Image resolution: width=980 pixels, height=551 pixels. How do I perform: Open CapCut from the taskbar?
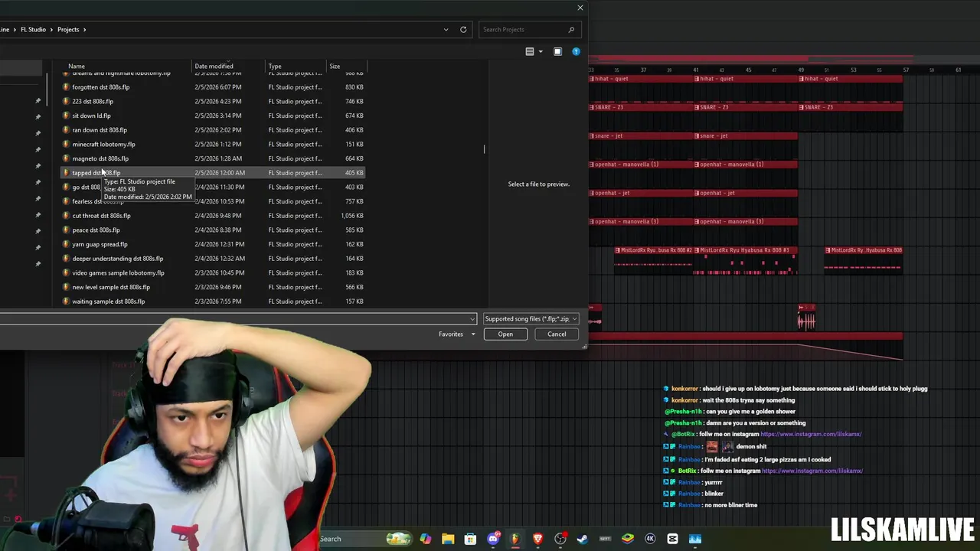click(672, 539)
